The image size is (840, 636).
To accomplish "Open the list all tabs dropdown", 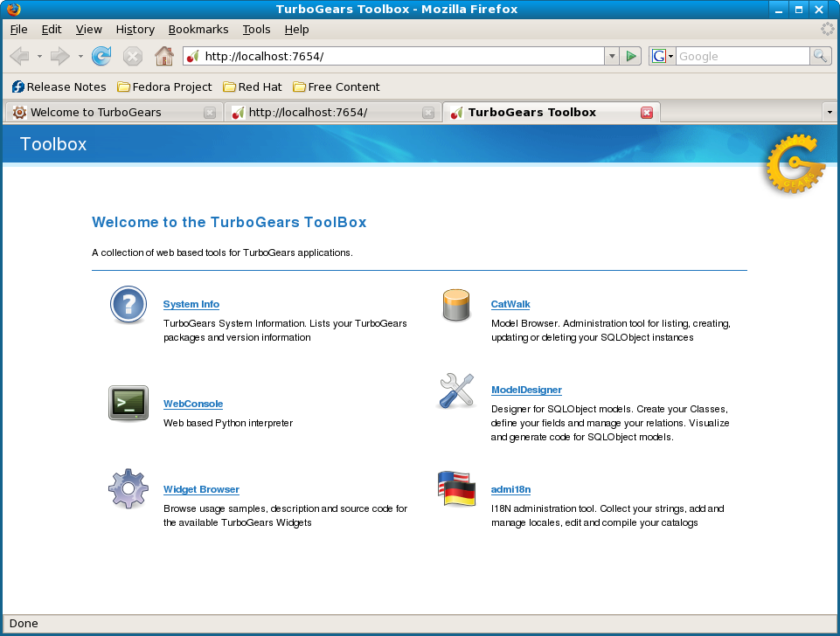I will pos(830,113).
